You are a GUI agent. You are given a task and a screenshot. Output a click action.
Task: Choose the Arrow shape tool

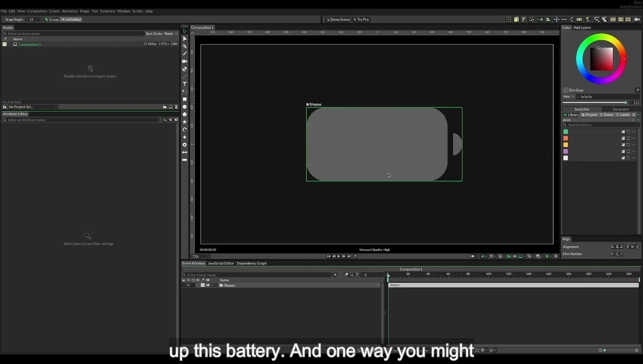click(185, 153)
